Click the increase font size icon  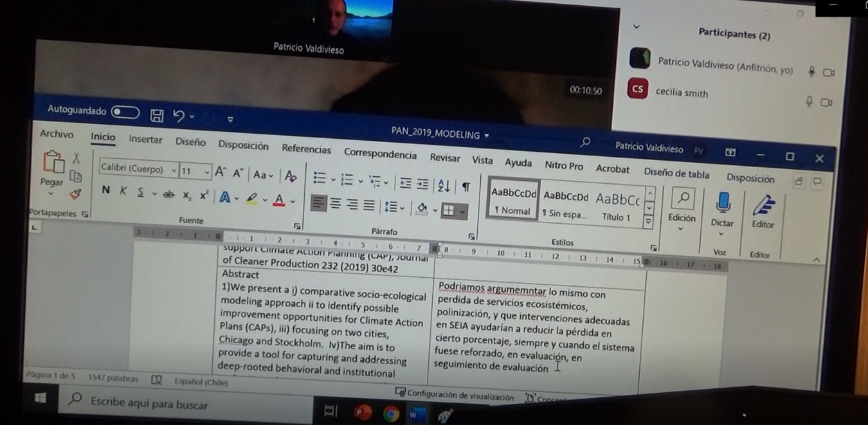pos(221,172)
